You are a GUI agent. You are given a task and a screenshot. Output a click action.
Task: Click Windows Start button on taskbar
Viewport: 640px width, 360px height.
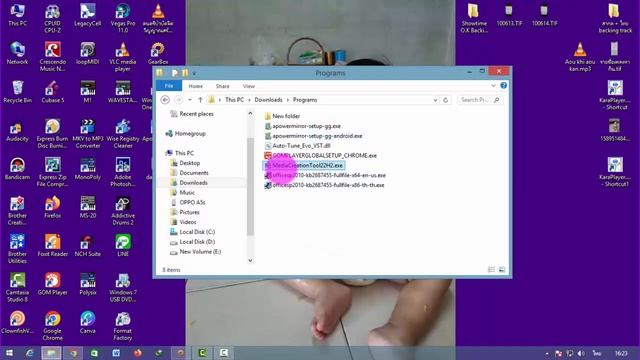[9, 353]
